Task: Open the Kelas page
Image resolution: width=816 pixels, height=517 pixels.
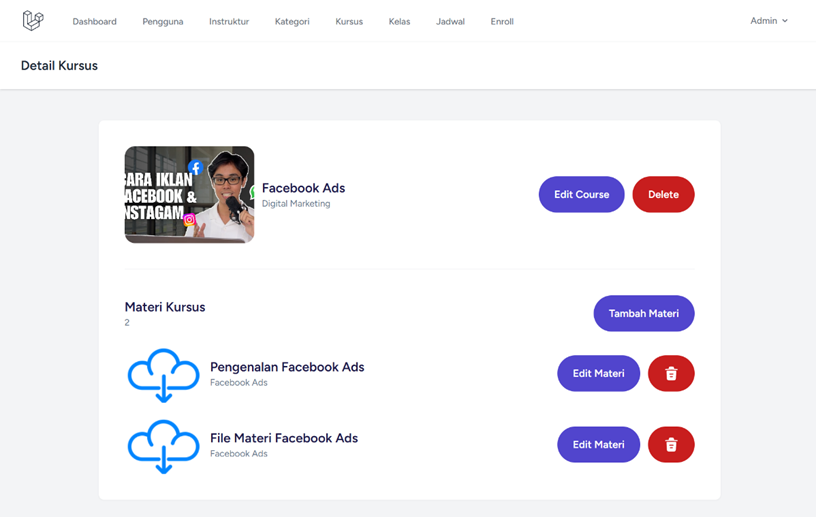Action: [x=399, y=21]
